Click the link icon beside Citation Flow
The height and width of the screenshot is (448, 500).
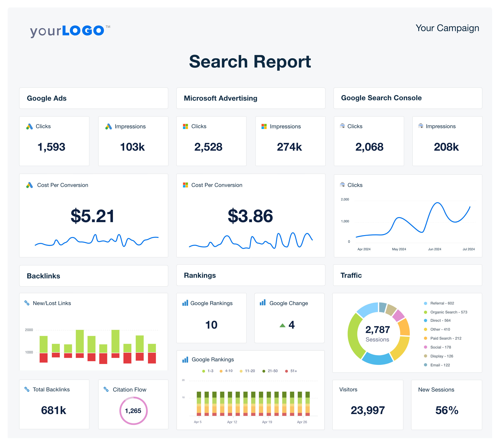106,389
